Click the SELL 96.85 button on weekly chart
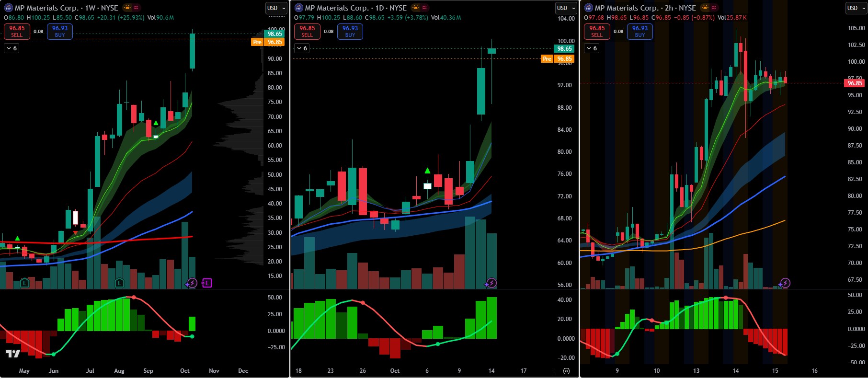This screenshot has height=379, width=868. [x=17, y=32]
